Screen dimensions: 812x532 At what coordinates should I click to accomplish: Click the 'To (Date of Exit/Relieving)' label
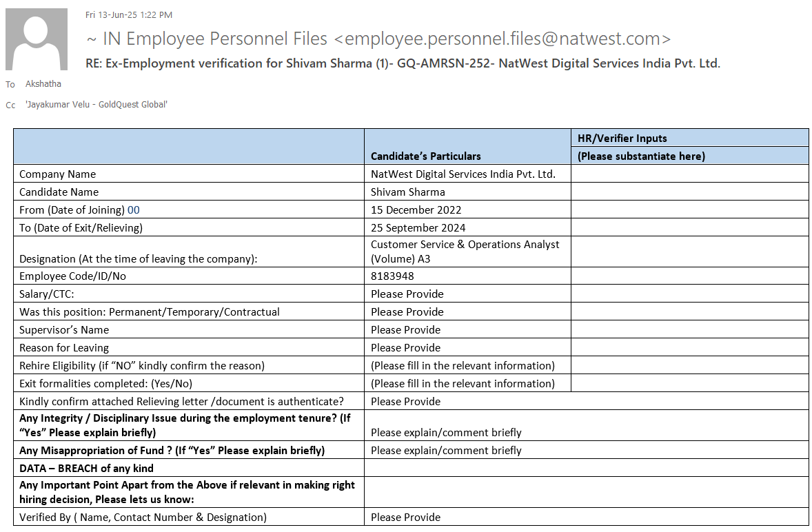pos(81,227)
